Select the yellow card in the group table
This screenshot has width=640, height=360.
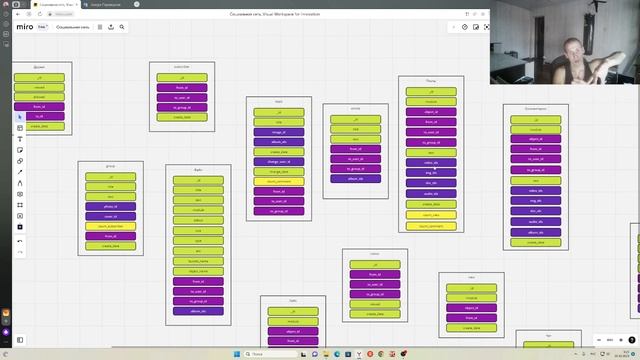point(111,226)
